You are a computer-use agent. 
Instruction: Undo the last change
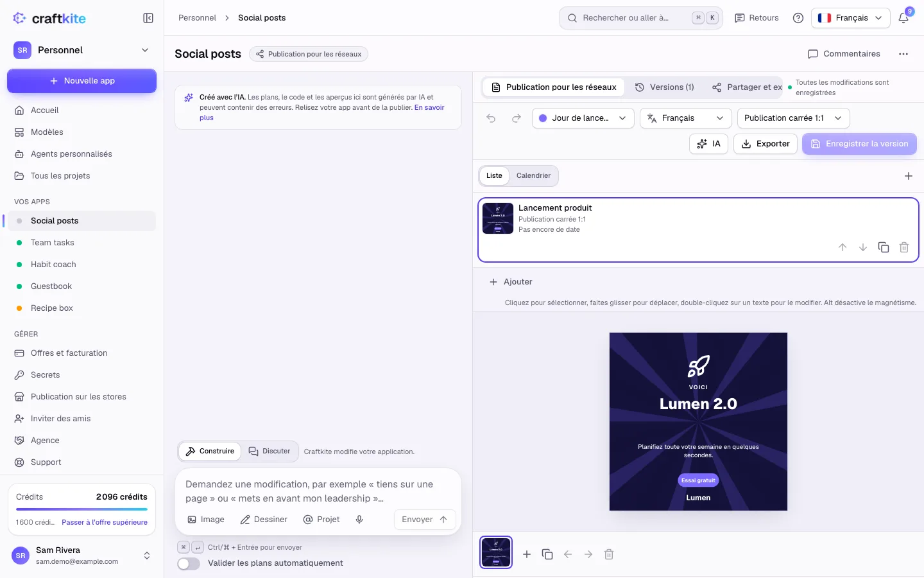click(491, 118)
